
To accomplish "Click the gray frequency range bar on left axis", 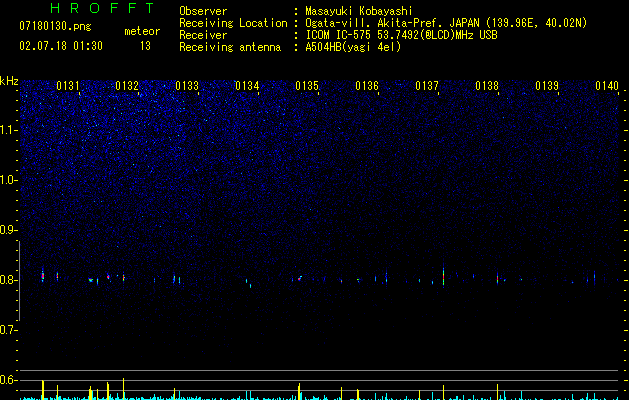I will tap(19, 281).
